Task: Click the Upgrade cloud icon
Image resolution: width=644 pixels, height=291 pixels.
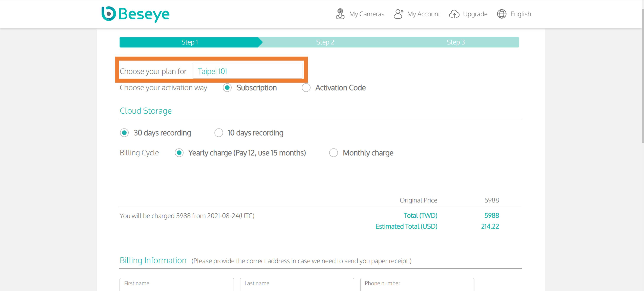Action: 454,14
